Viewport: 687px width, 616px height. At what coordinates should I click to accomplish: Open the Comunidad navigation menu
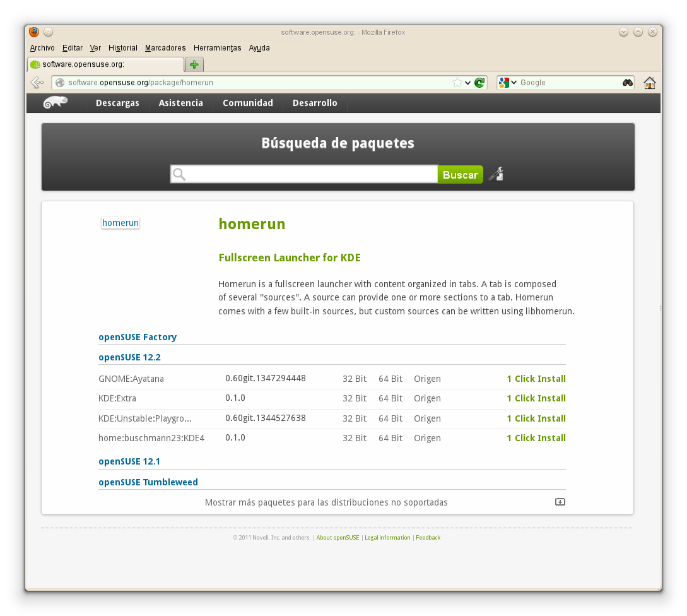click(x=247, y=103)
